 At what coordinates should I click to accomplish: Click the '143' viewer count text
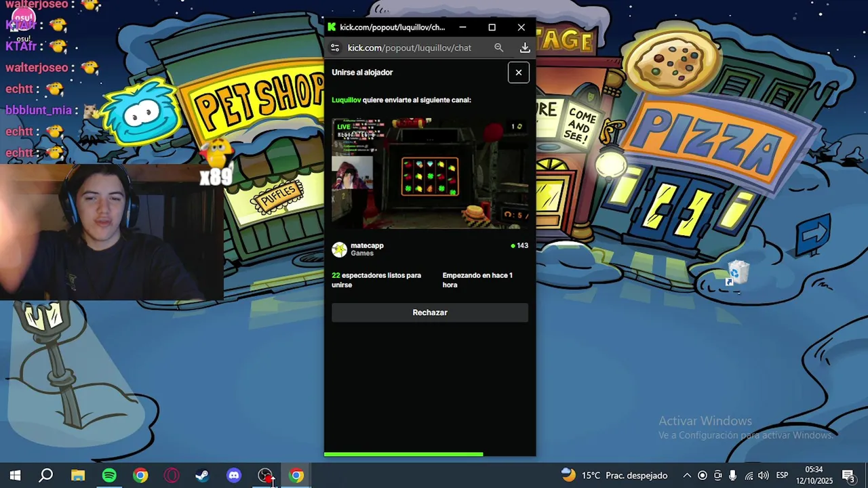[x=522, y=245]
